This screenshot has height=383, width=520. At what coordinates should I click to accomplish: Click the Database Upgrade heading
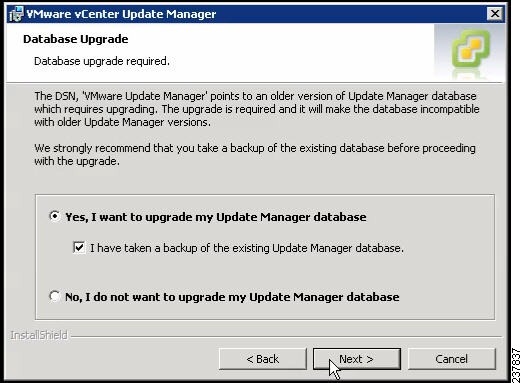click(x=76, y=39)
